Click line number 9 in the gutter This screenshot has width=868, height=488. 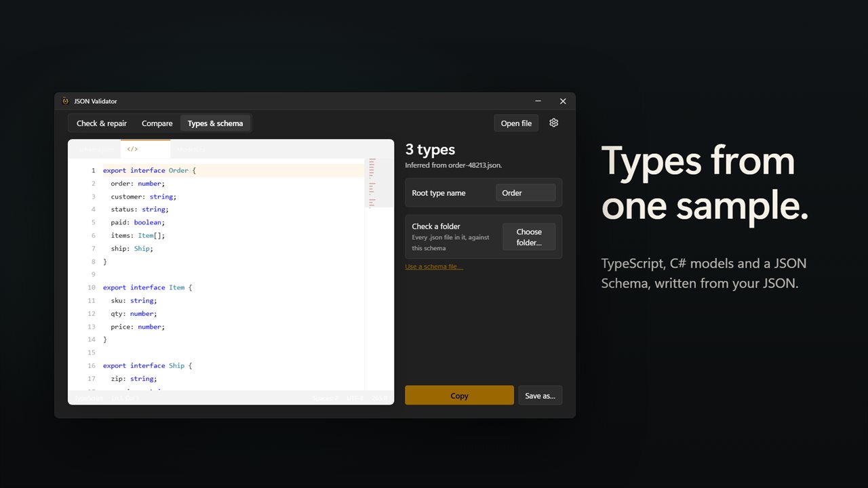[93, 274]
